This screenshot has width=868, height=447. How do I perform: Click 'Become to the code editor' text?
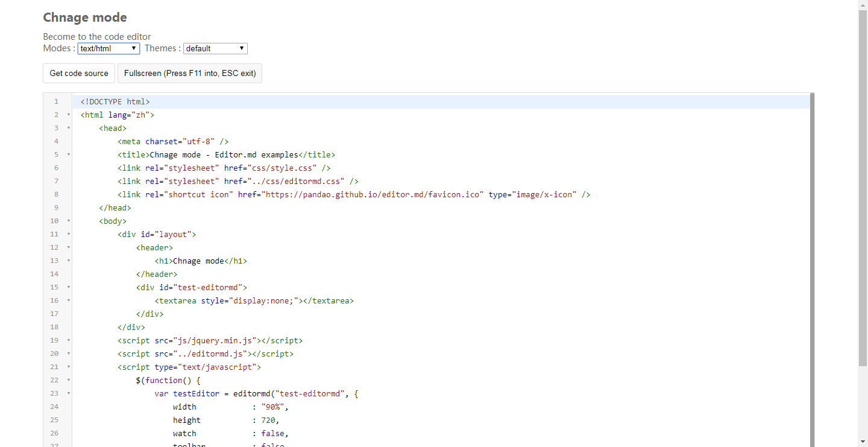point(97,37)
